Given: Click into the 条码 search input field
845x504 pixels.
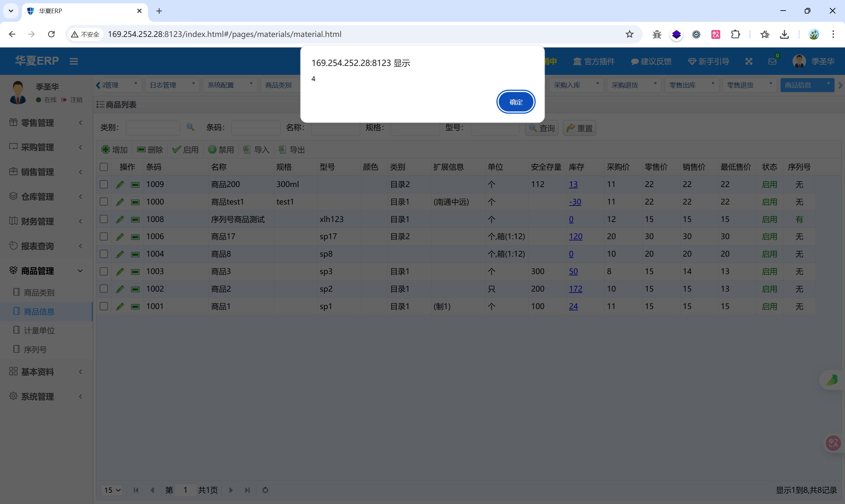Looking at the screenshot, I should [255, 128].
